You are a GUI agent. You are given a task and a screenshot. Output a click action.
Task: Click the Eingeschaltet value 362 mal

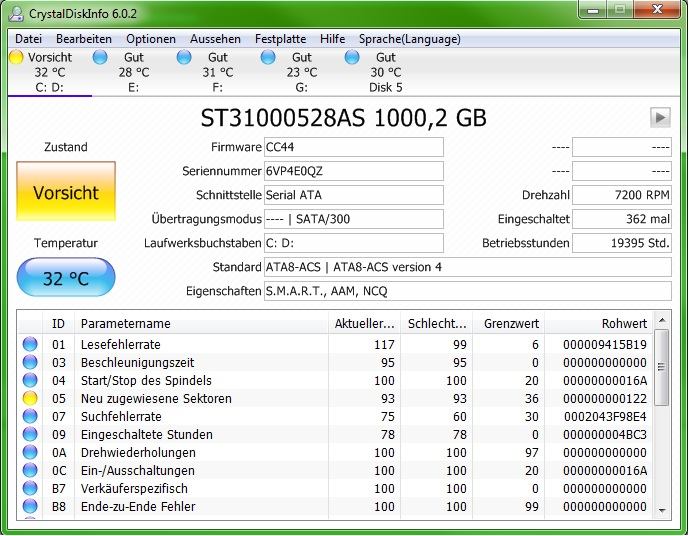[x=622, y=219]
